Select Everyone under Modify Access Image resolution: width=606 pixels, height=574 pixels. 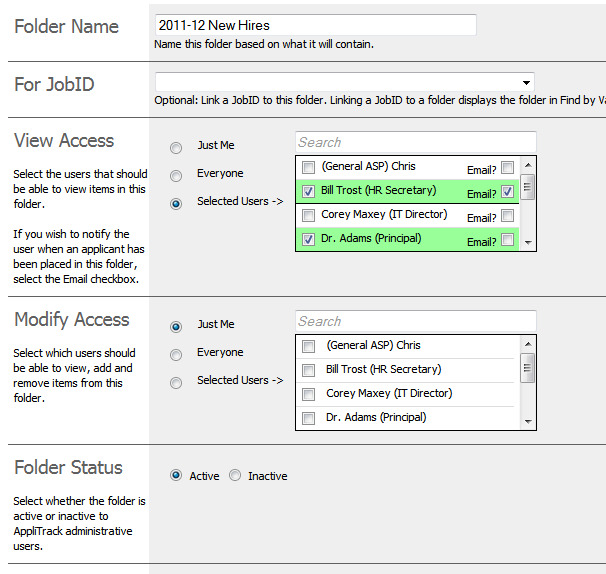coord(176,354)
